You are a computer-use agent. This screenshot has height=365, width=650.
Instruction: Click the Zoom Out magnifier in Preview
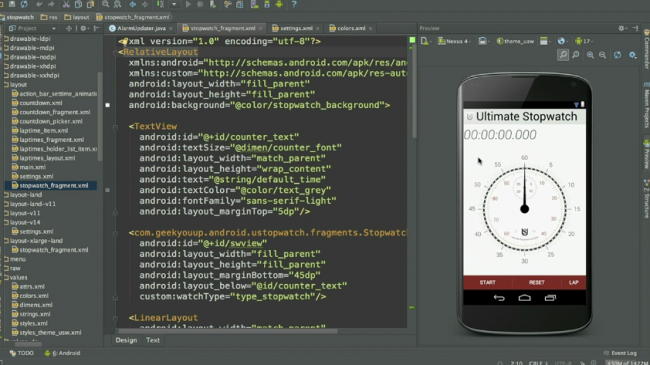point(602,55)
